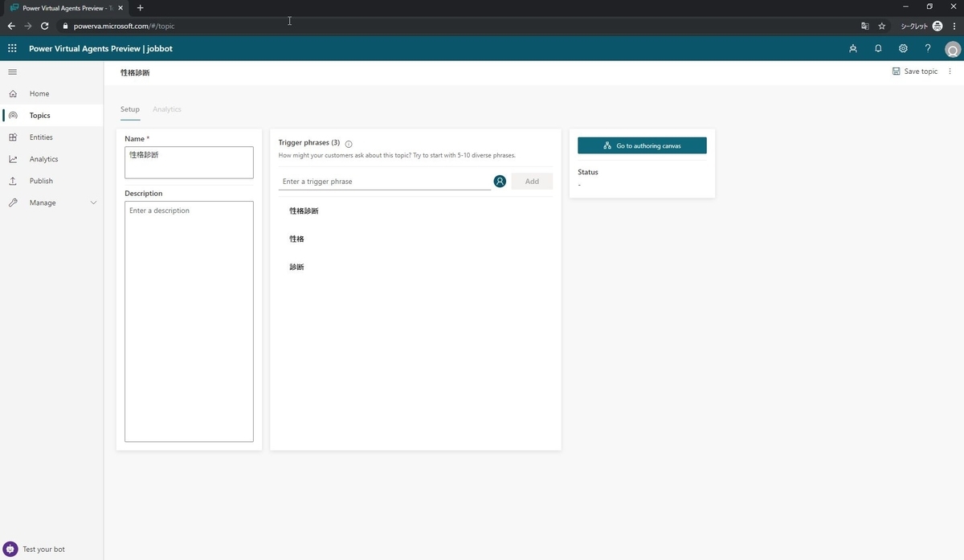The height and width of the screenshot is (560, 964).
Task: Open the settings gear in header
Action: (x=903, y=48)
